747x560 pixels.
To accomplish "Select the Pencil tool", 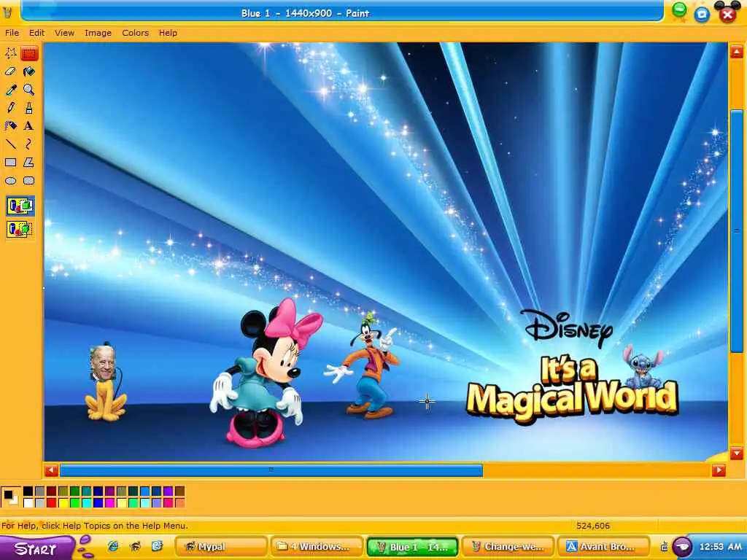I will [x=10, y=108].
